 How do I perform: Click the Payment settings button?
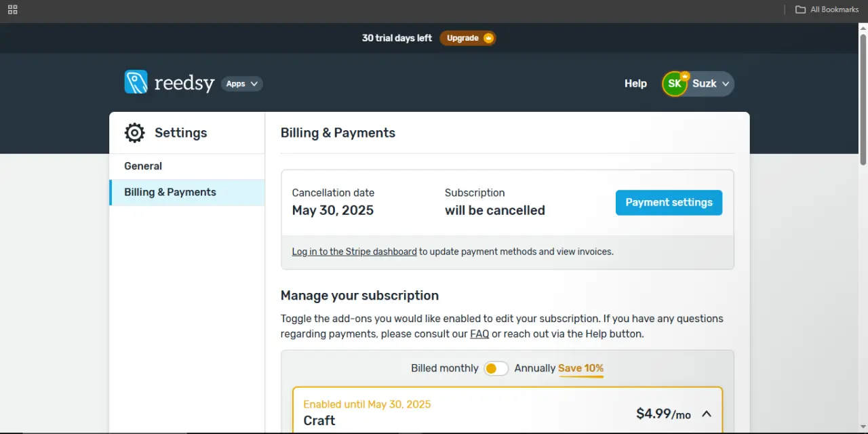click(x=669, y=203)
